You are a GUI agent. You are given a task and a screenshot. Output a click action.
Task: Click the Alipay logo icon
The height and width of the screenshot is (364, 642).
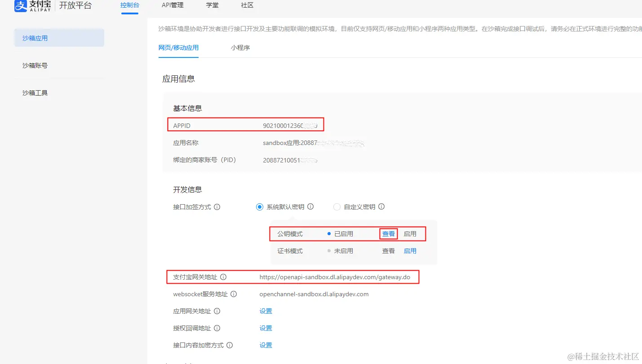point(21,6)
